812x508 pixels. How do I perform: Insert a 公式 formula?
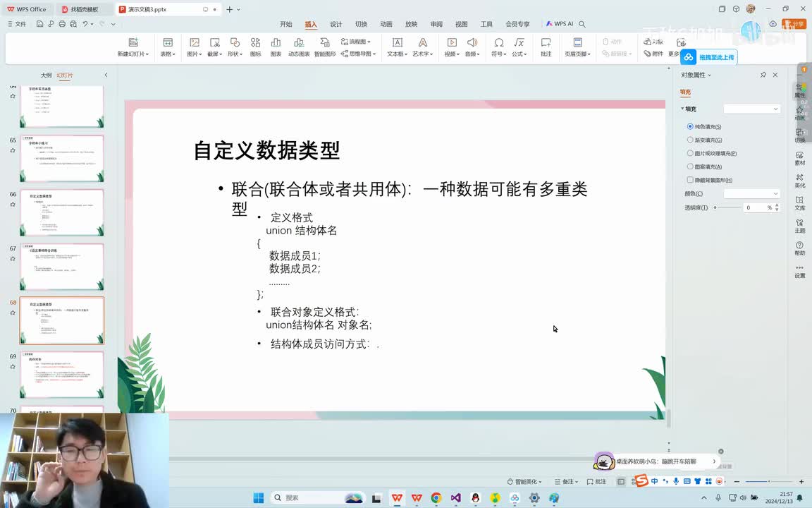519,47
